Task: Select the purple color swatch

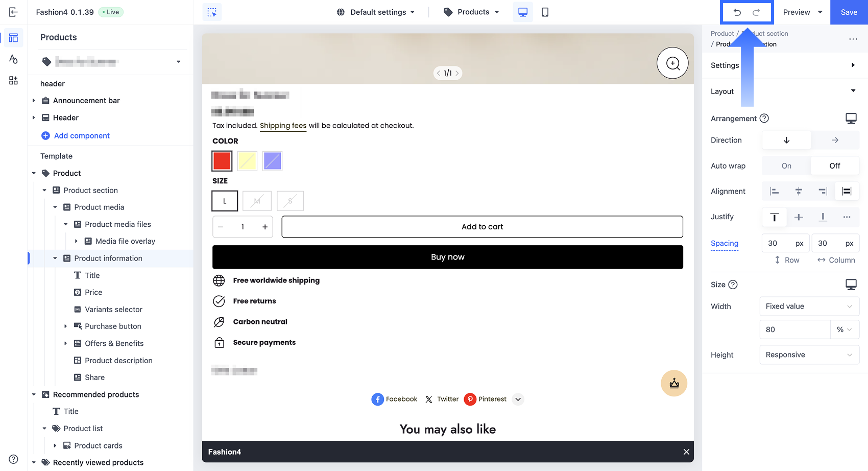Action: (272, 161)
